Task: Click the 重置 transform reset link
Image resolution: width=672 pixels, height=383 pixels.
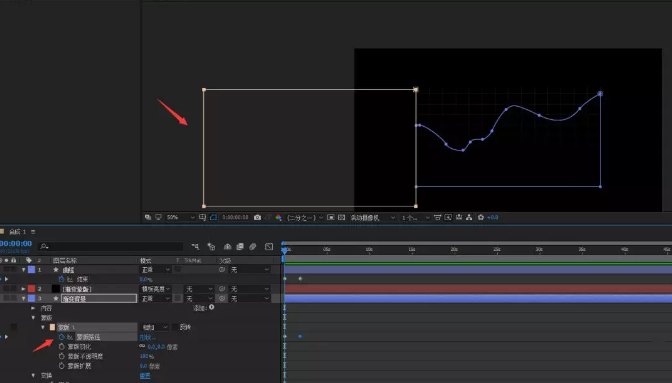Action: pyautogui.click(x=145, y=376)
